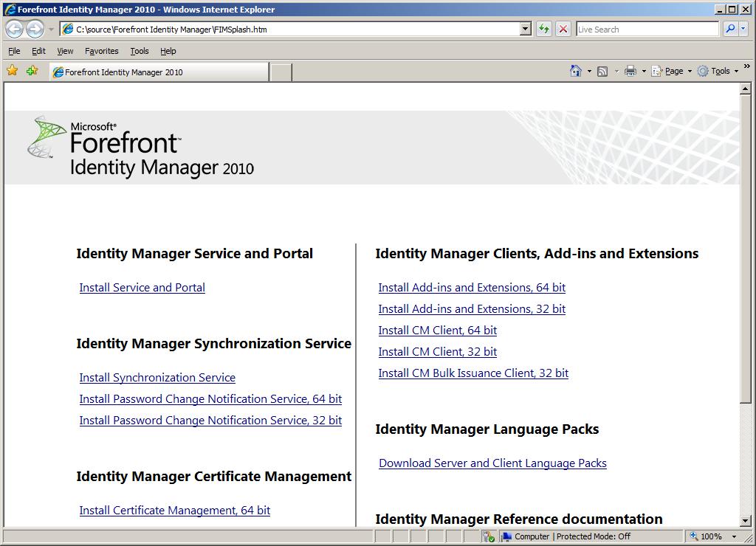
Task: Click the red Stop loading icon
Action: point(563,29)
